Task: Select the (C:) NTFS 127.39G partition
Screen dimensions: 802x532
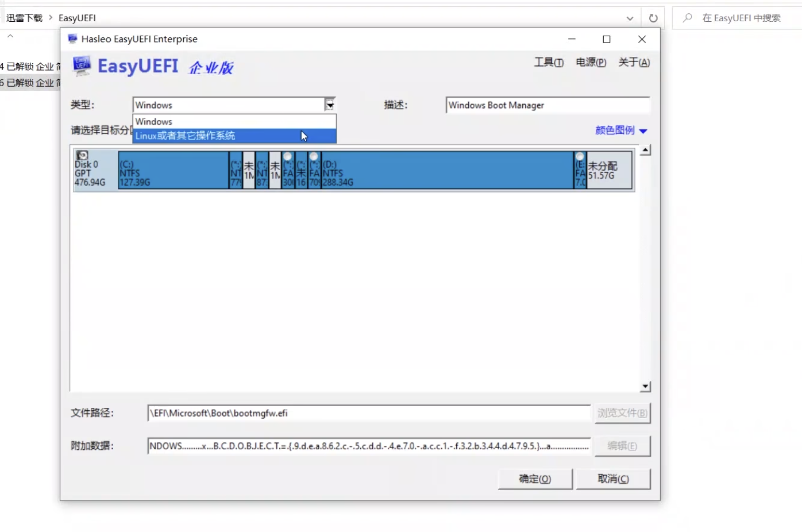Action: (173, 170)
